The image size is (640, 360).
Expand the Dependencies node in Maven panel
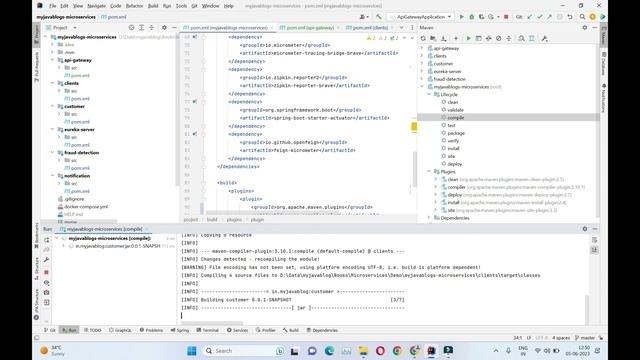(x=429, y=218)
